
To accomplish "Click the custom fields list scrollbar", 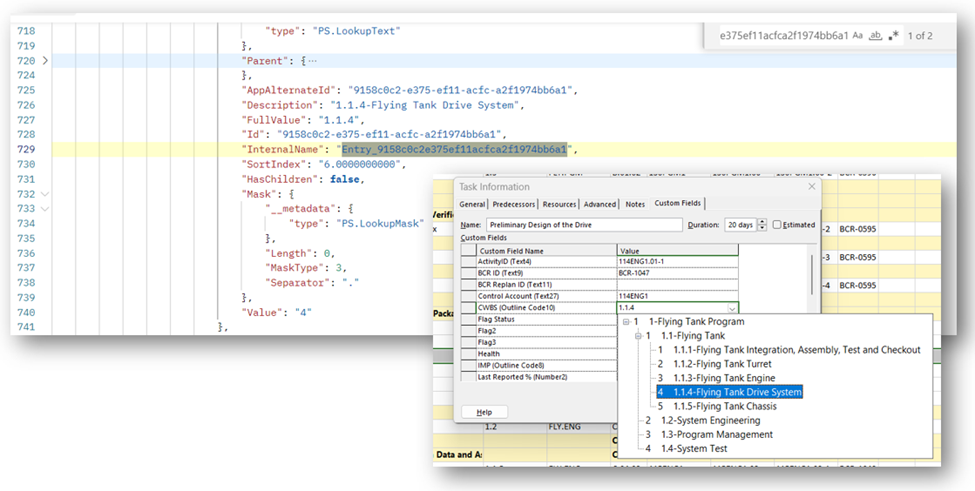I will coord(811,273).
